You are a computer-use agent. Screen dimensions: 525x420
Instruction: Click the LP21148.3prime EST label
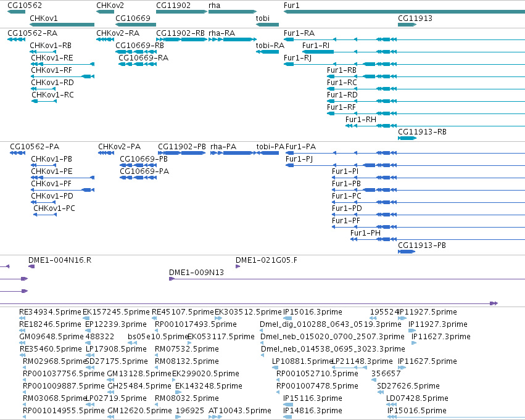pyautogui.click(x=362, y=361)
